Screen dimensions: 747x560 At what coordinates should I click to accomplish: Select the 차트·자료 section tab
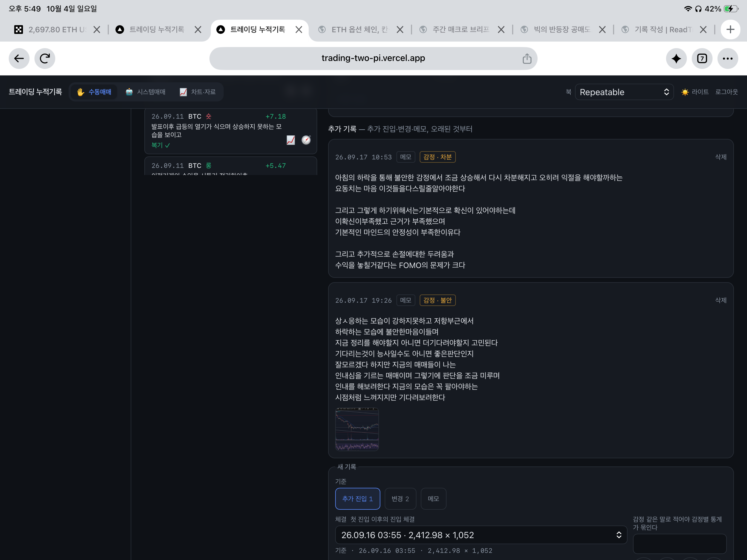(198, 92)
